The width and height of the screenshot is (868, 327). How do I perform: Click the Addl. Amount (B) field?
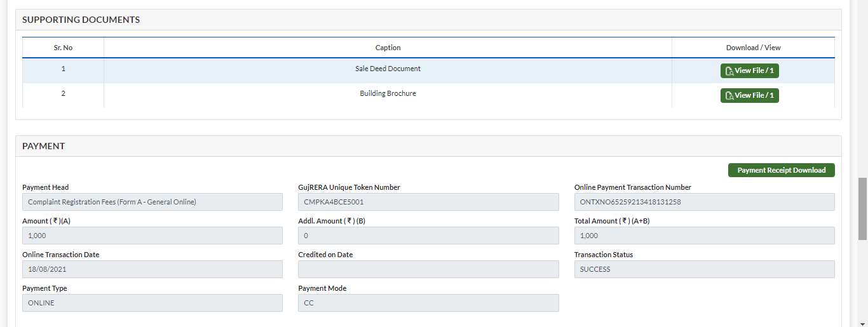click(428, 236)
